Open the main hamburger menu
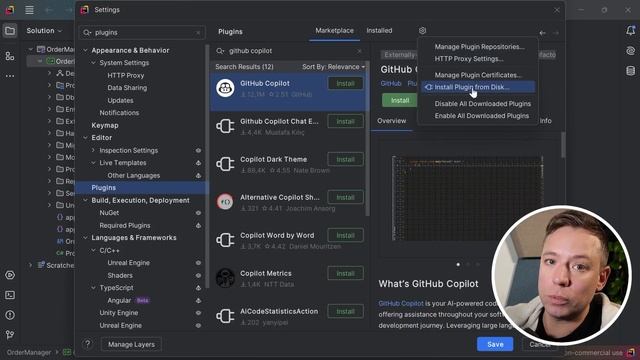Viewport: 640px width, 360px height. click(x=29, y=10)
